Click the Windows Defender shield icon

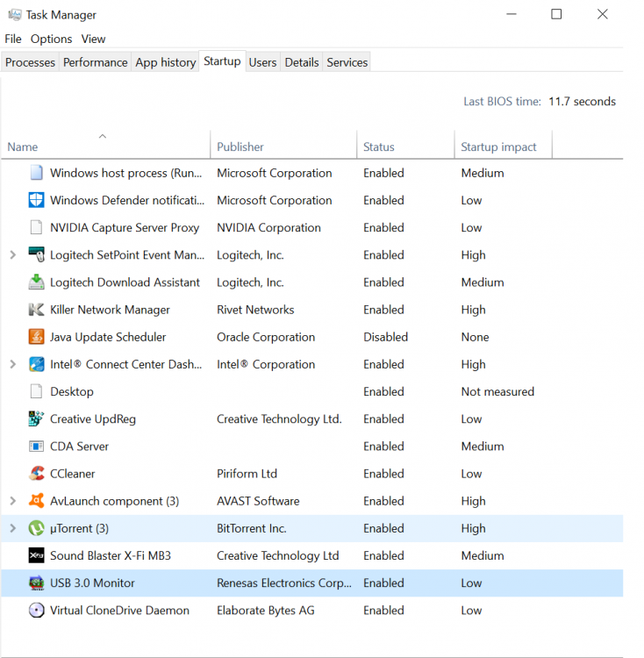37,200
